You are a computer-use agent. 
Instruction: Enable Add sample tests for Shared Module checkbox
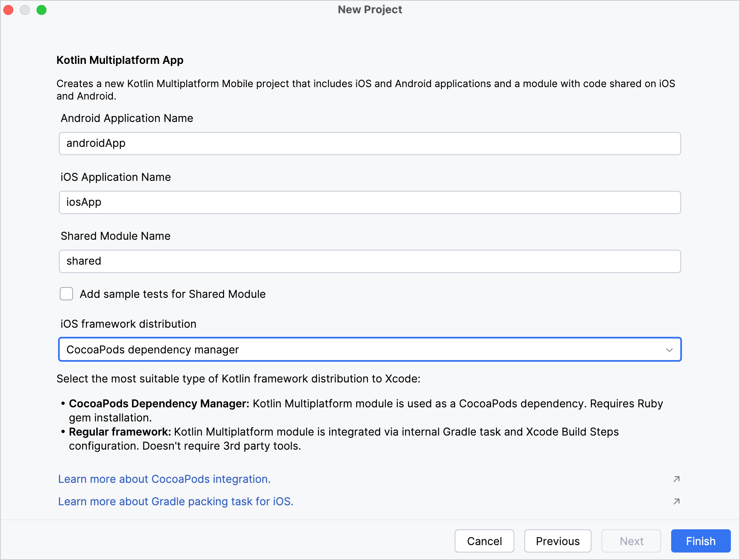pos(66,294)
